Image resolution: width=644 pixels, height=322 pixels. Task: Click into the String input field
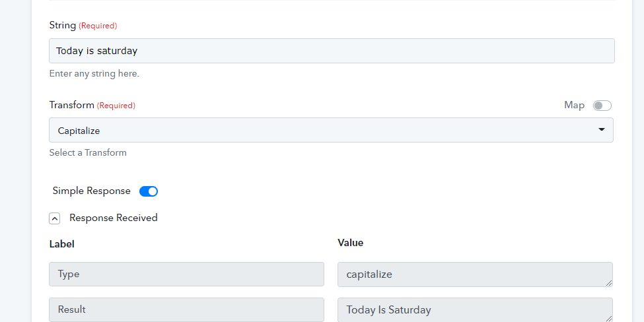[x=332, y=51]
